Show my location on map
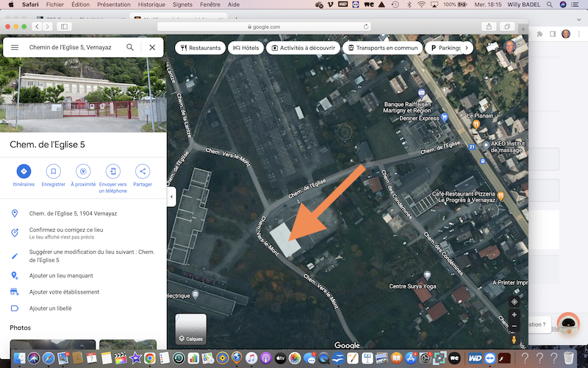Image resolution: width=588 pixels, height=368 pixels. [514, 301]
